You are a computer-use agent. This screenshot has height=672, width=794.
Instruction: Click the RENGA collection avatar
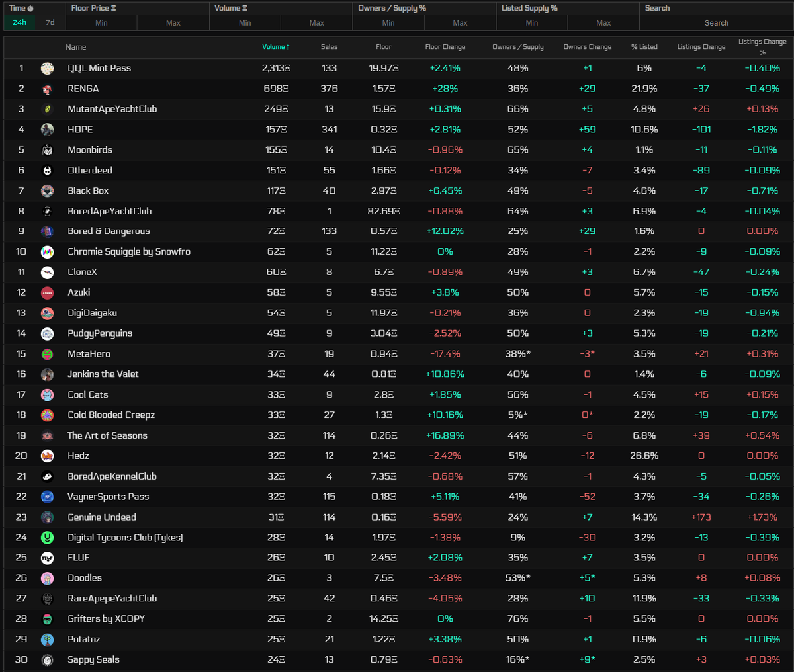click(47, 89)
